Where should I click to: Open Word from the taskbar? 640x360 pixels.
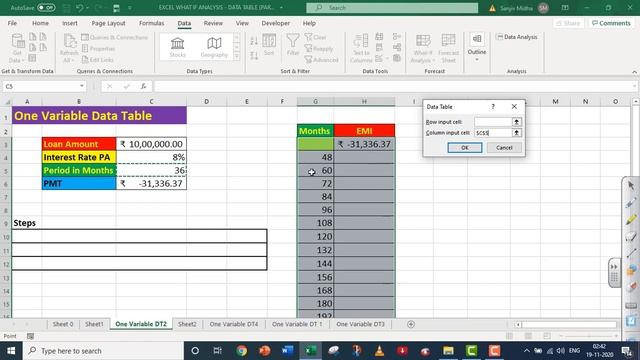pyautogui.click(x=287, y=351)
